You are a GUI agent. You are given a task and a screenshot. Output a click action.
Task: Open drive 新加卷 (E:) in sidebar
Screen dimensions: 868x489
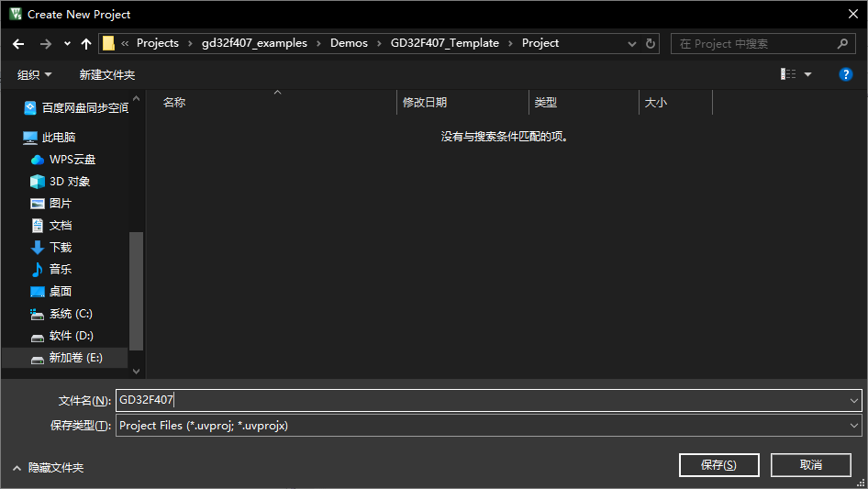click(66, 358)
